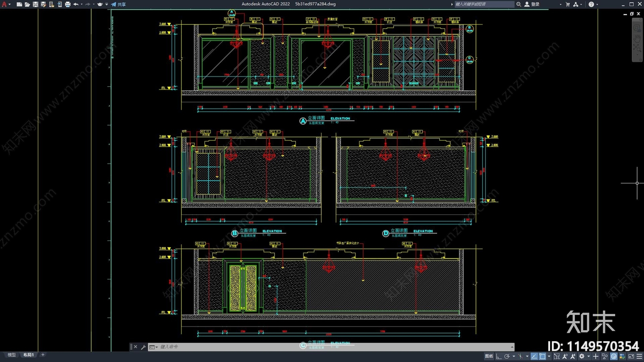Open from Web & Mobile icon
This screenshot has width=644, height=362.
point(52,4)
